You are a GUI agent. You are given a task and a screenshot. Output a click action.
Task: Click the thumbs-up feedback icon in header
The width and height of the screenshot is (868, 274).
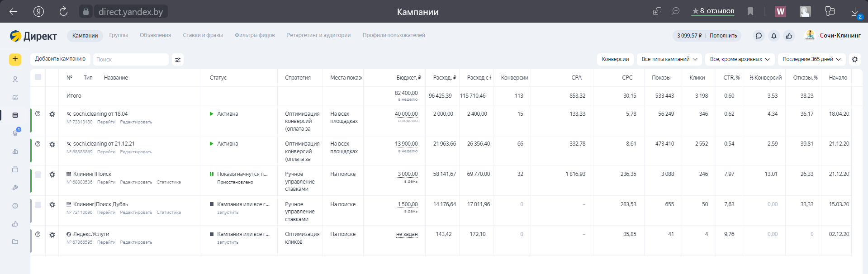click(789, 36)
